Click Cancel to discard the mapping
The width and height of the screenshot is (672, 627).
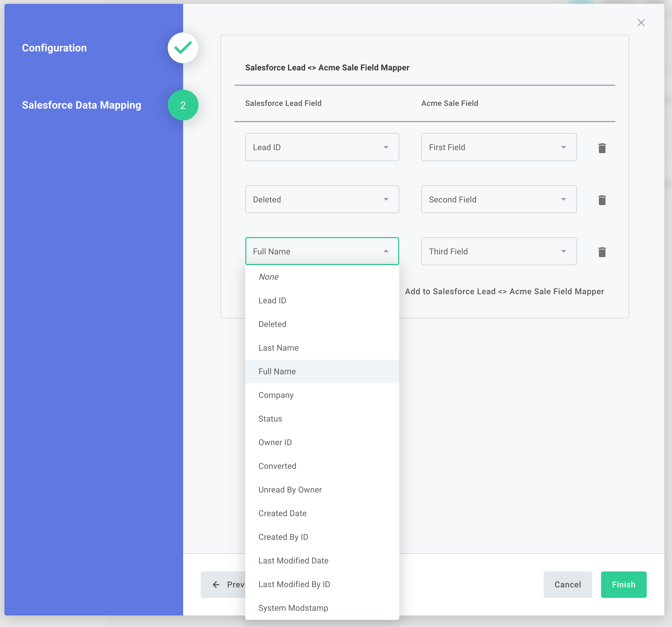tap(568, 584)
